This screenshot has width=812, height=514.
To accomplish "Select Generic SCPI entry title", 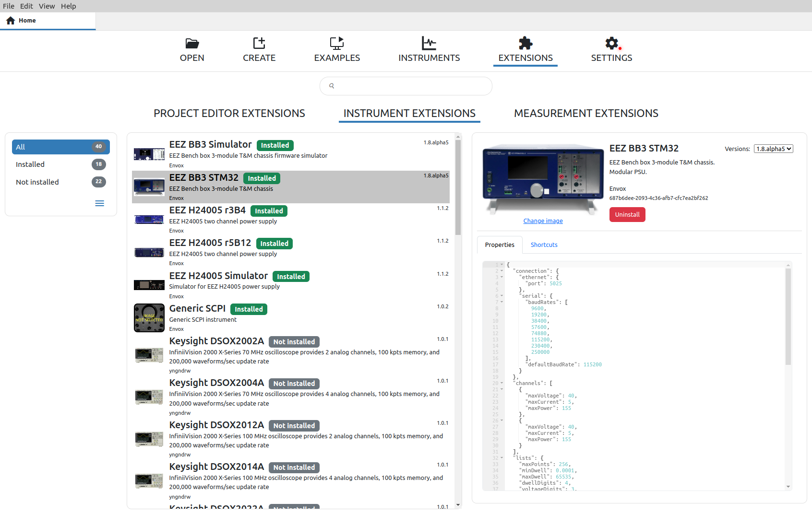I will [197, 309].
